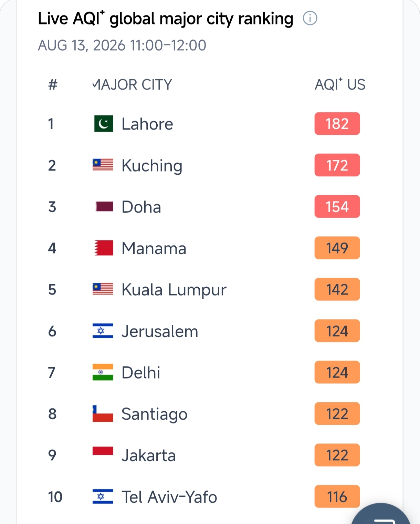Select the orange 149 AQI badge
Screen dimensions: 420x524
337,248
